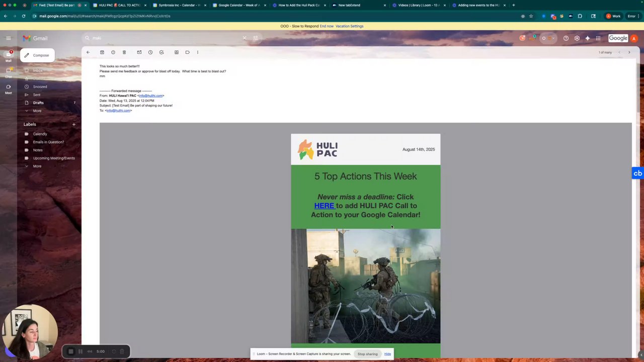This screenshot has height=362, width=644.
Task: Compose a new email
Action: click(37, 55)
